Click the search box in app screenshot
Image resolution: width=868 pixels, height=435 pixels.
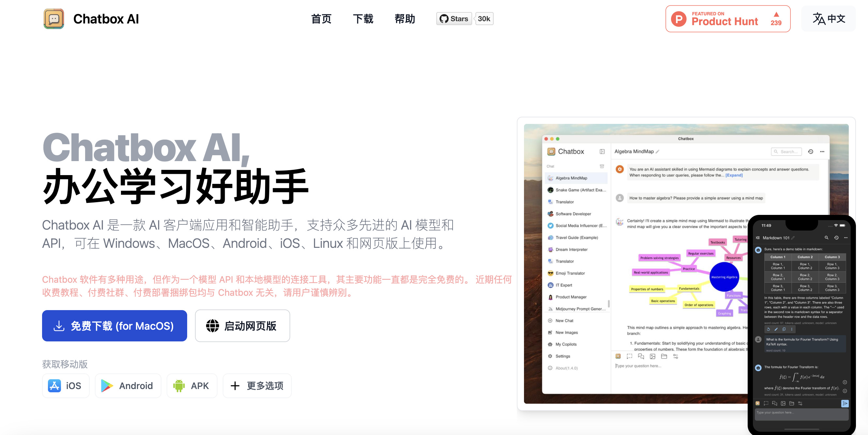tap(787, 152)
